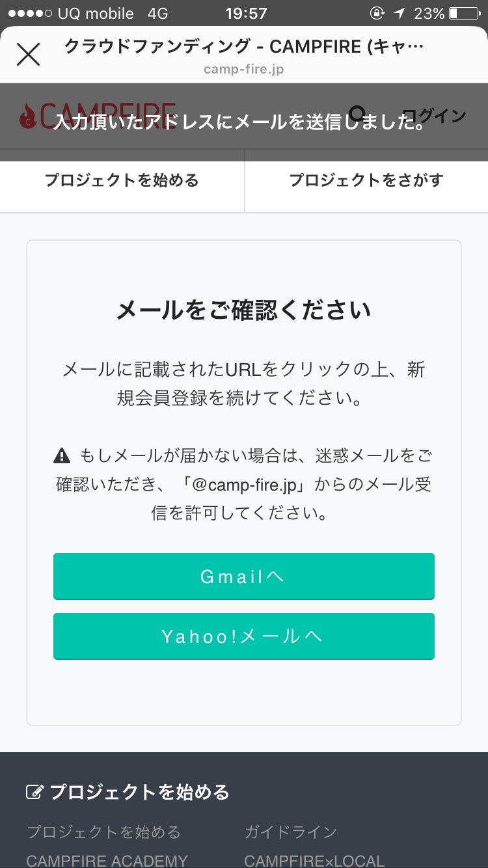This screenshot has width=488, height=868.
Task: Tap the battery icon in status bar
Action: pyautogui.click(x=463, y=13)
